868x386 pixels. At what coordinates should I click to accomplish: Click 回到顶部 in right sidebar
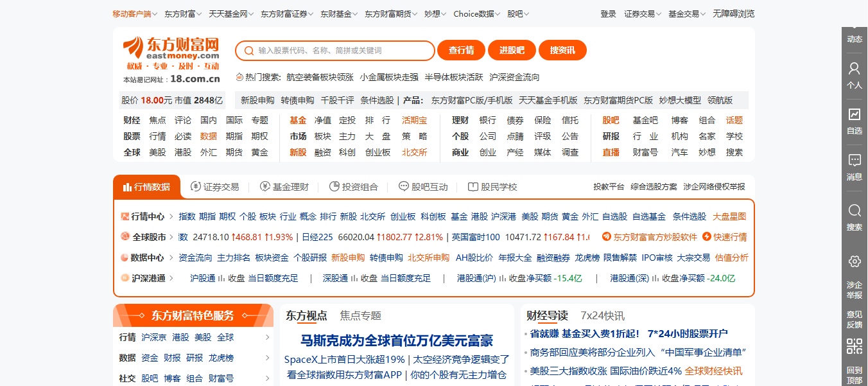[x=855, y=375]
